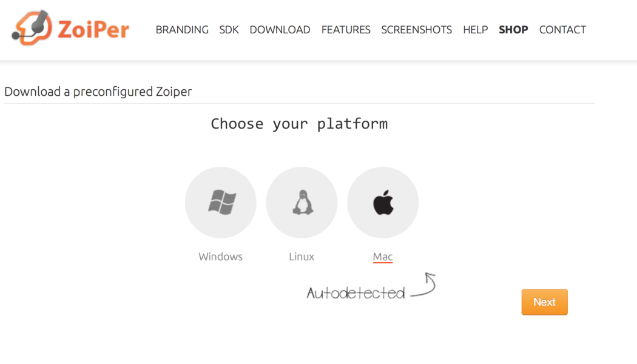The width and height of the screenshot is (637, 364).
Task: Go to the SDK page
Action: [229, 30]
